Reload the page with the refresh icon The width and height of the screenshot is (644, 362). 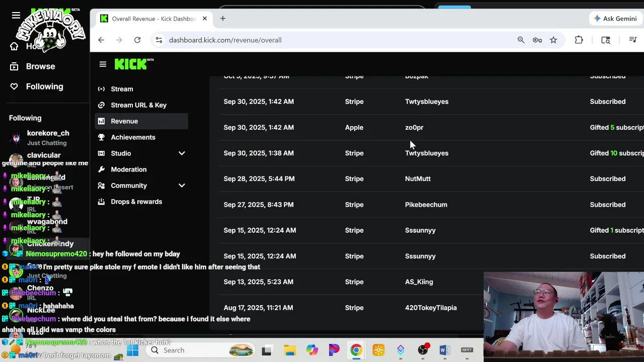click(137, 40)
